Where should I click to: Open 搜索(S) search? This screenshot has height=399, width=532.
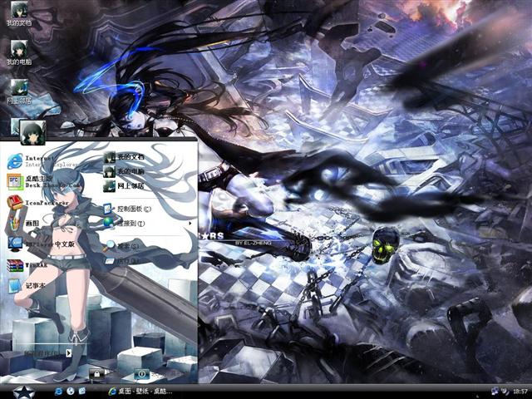pyautogui.click(x=122, y=246)
